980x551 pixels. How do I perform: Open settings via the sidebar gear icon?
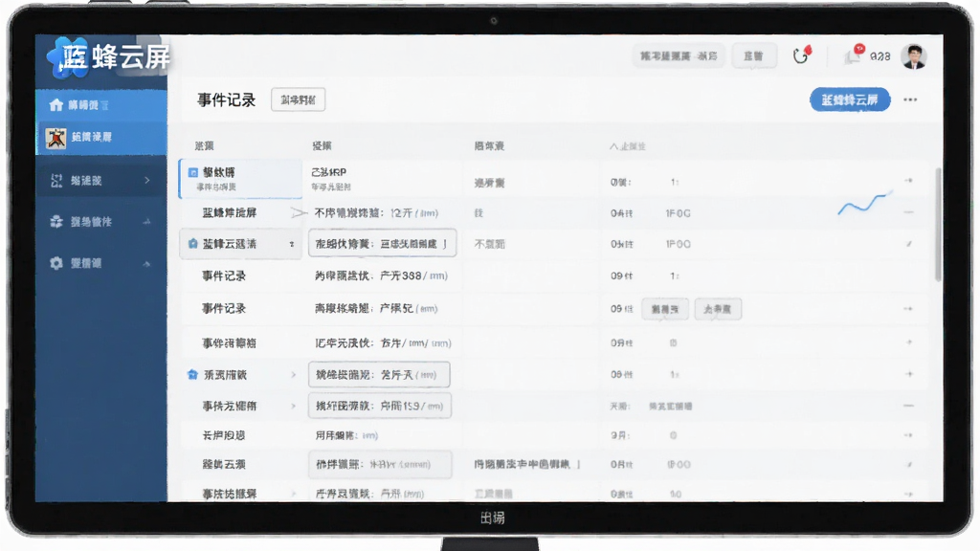[x=56, y=264]
